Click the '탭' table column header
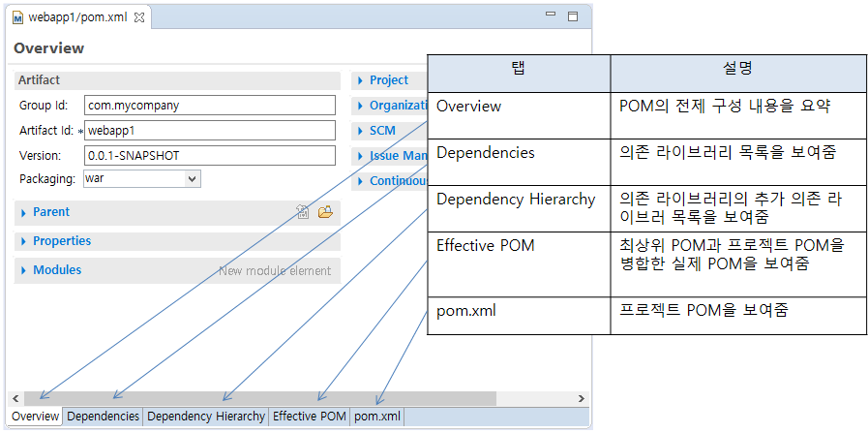 520,74
